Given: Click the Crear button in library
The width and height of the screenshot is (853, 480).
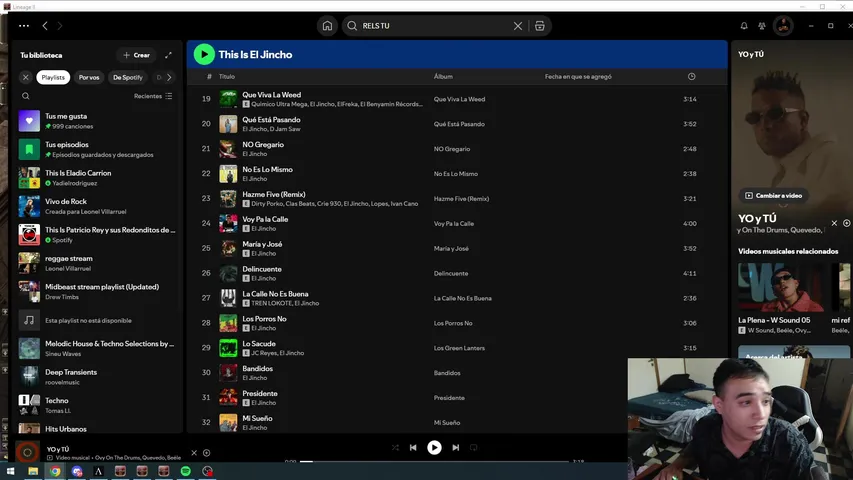Looking at the screenshot, I should coord(136,55).
